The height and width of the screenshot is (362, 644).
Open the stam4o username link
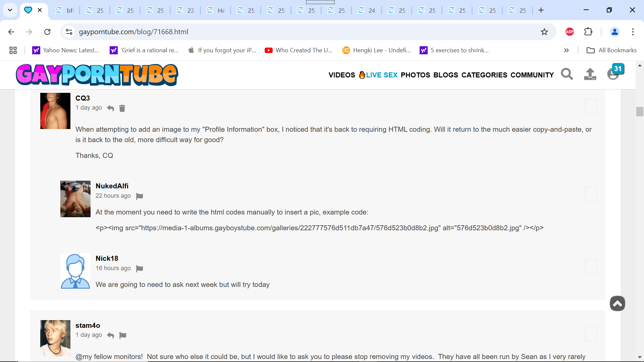tap(88, 325)
